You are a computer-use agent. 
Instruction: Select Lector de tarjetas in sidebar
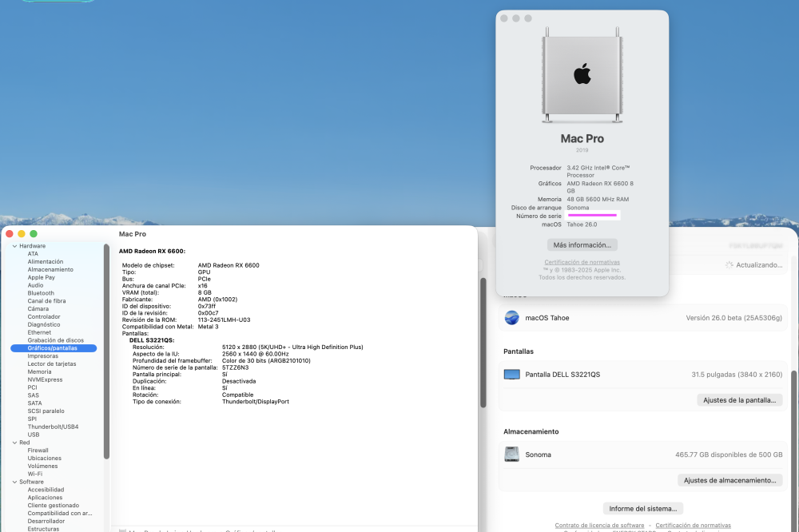(x=52, y=363)
